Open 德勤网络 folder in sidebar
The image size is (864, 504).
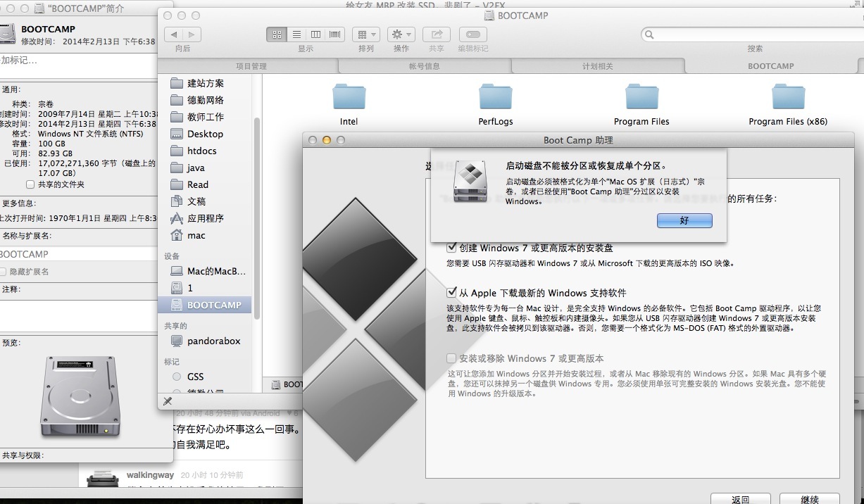[x=205, y=100]
